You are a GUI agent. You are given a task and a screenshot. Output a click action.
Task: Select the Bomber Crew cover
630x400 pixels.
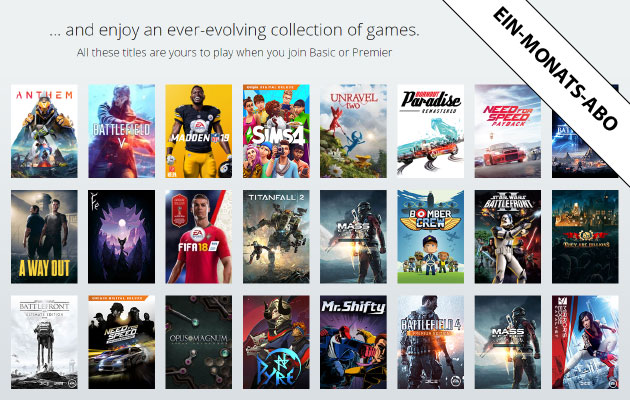pyautogui.click(x=430, y=237)
